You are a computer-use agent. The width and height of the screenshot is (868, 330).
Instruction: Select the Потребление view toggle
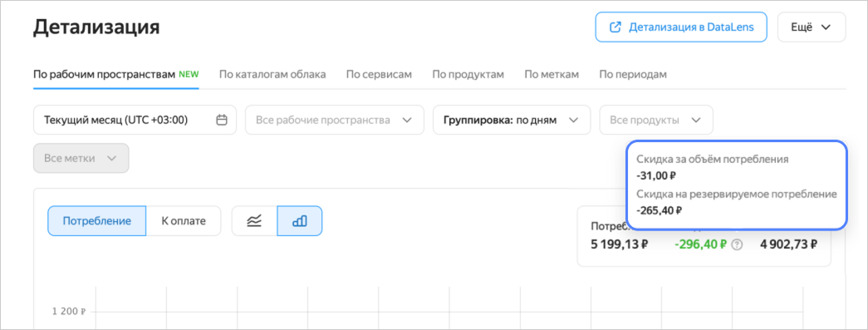97,221
